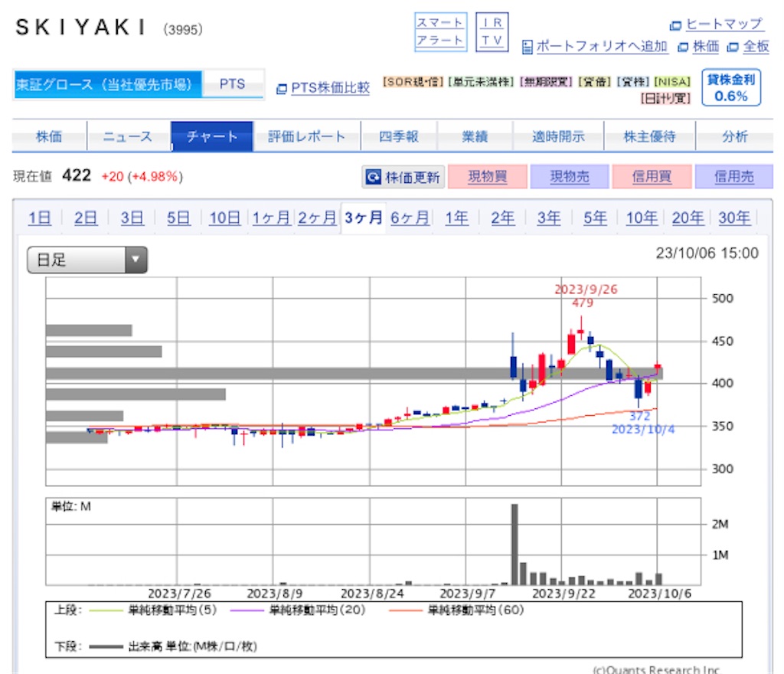The width and height of the screenshot is (784, 674).
Task: Open the 株主優待 tab
Action: 649,136
